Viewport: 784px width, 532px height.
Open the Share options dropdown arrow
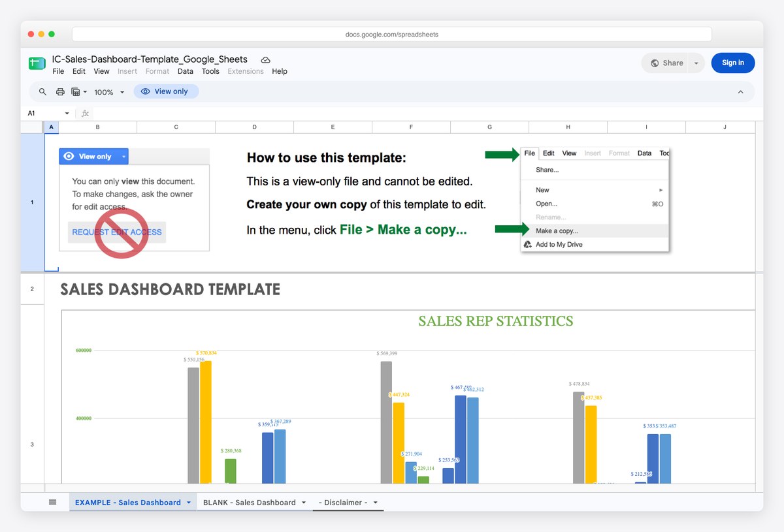tap(696, 63)
